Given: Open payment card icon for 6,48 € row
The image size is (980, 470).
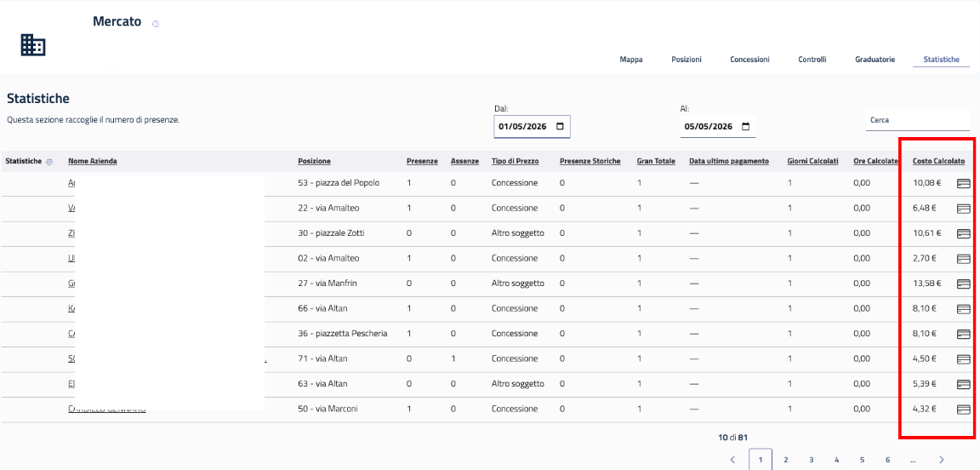Looking at the screenshot, I should 963,208.
